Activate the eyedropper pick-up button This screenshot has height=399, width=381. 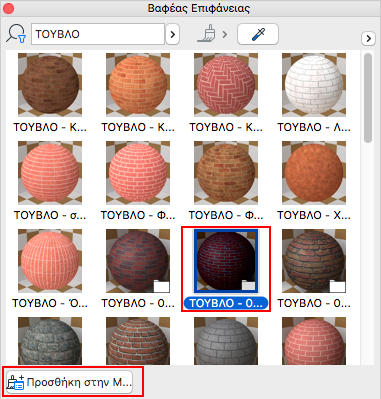pos(258,34)
